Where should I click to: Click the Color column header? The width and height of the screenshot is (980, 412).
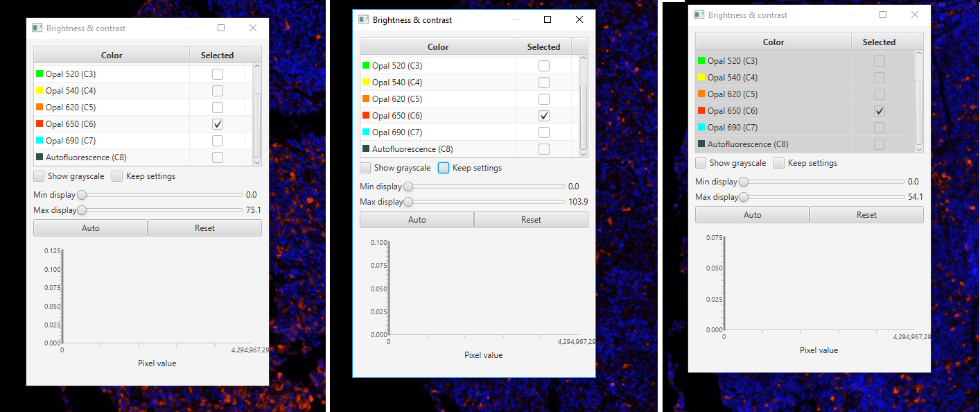[111, 55]
